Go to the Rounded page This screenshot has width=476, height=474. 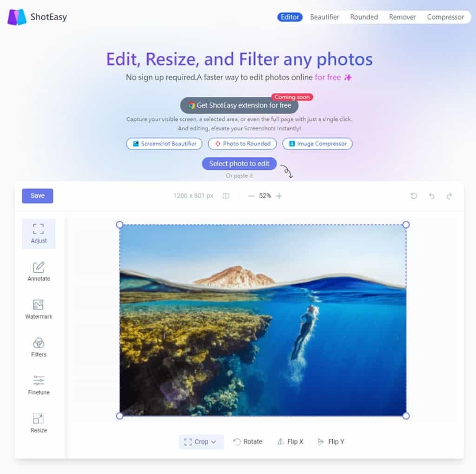pos(364,17)
